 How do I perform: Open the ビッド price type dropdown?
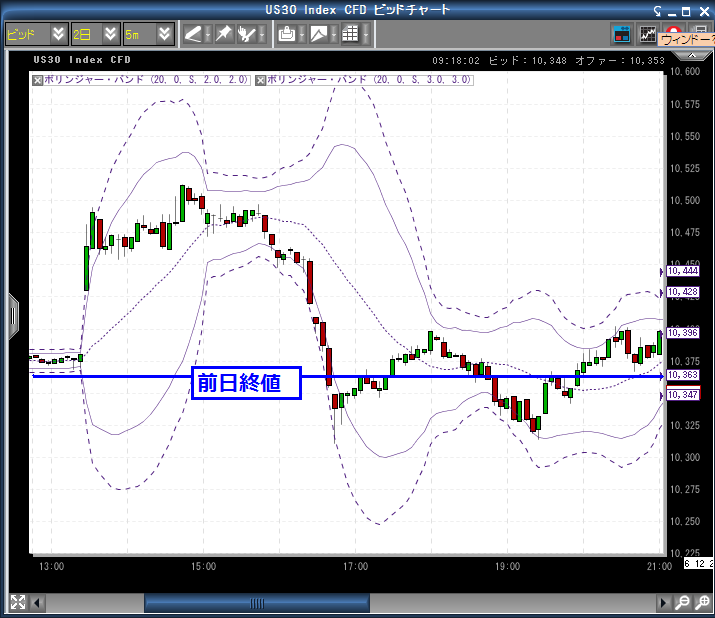pyautogui.click(x=58, y=33)
